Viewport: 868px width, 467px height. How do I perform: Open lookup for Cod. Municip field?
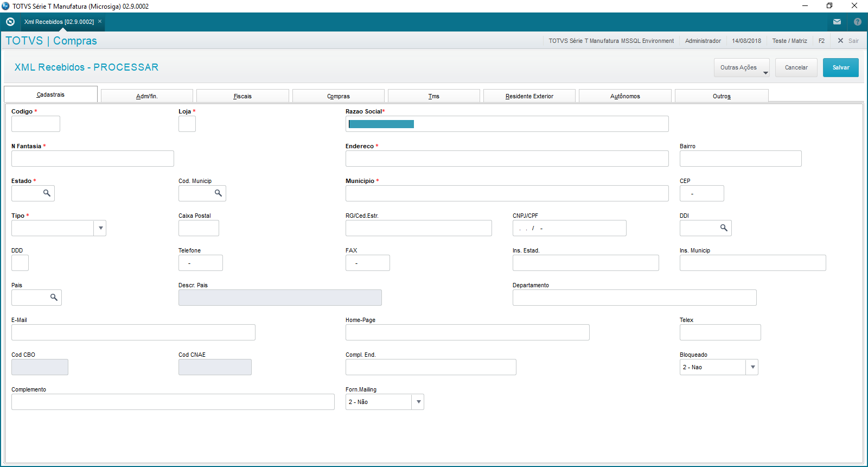coord(218,193)
